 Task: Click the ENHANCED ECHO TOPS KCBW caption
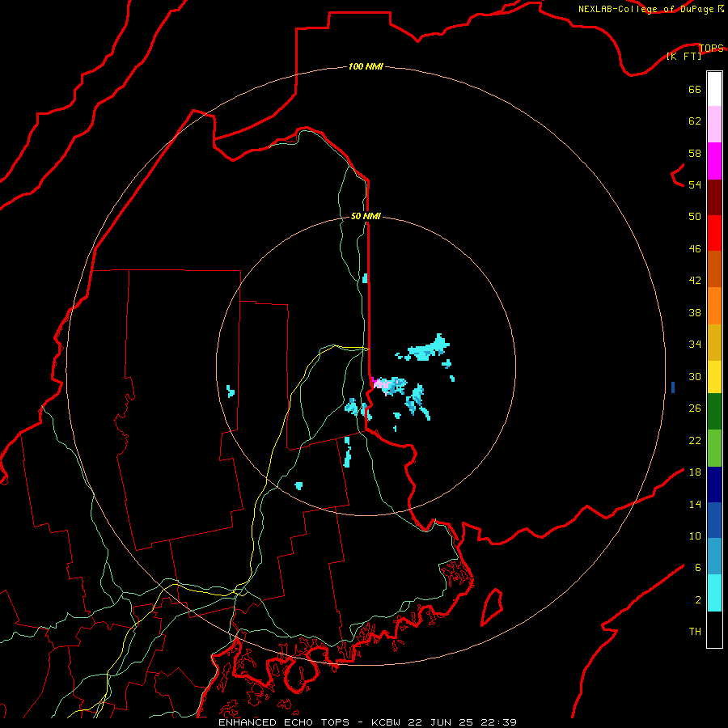pyautogui.click(x=367, y=722)
